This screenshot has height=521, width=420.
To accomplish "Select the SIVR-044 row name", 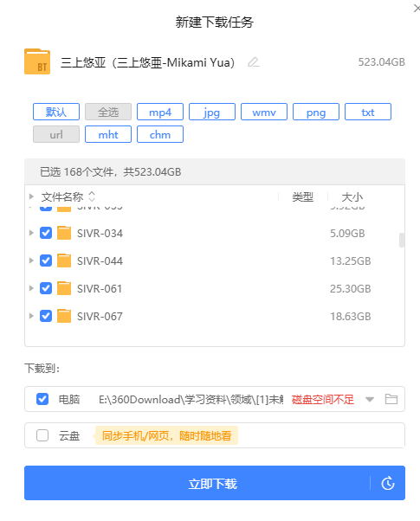I will (100, 260).
